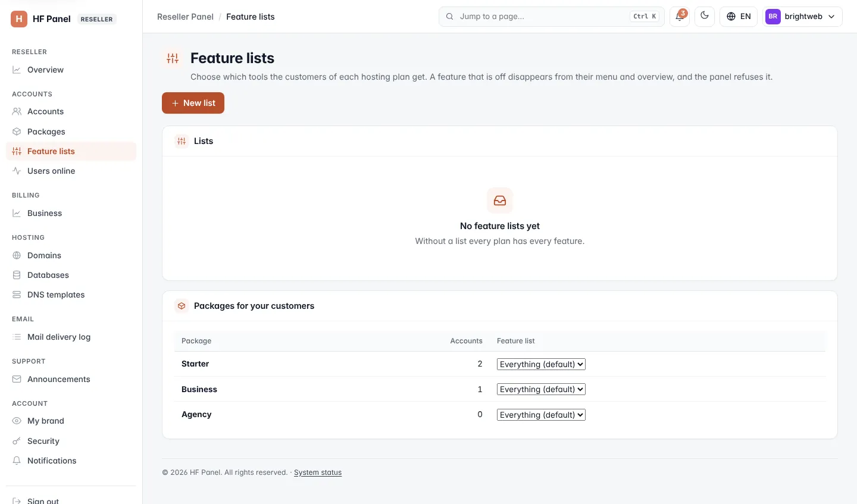
Task: Open the notifications bell icon
Action: [680, 17]
